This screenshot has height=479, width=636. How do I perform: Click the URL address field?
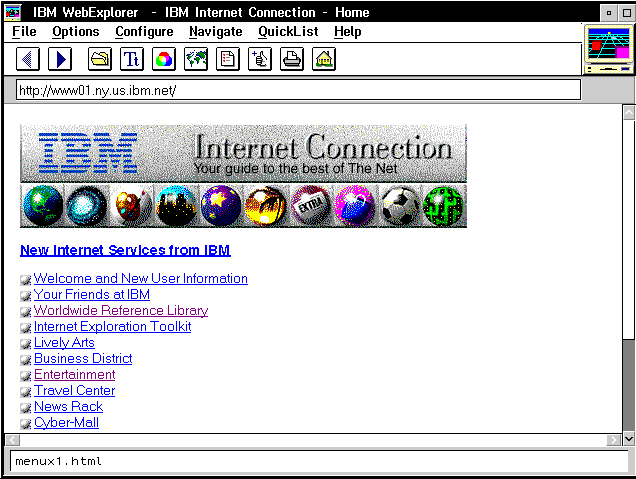[299, 90]
